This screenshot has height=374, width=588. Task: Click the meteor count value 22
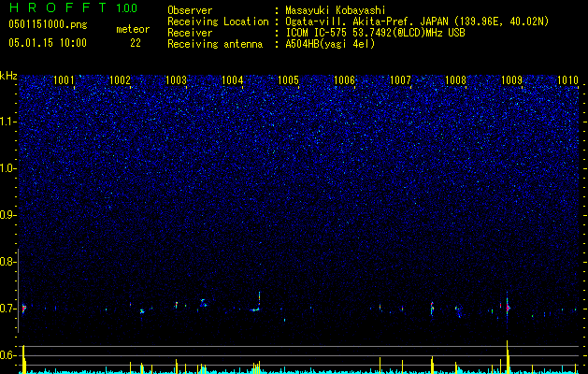136,43
